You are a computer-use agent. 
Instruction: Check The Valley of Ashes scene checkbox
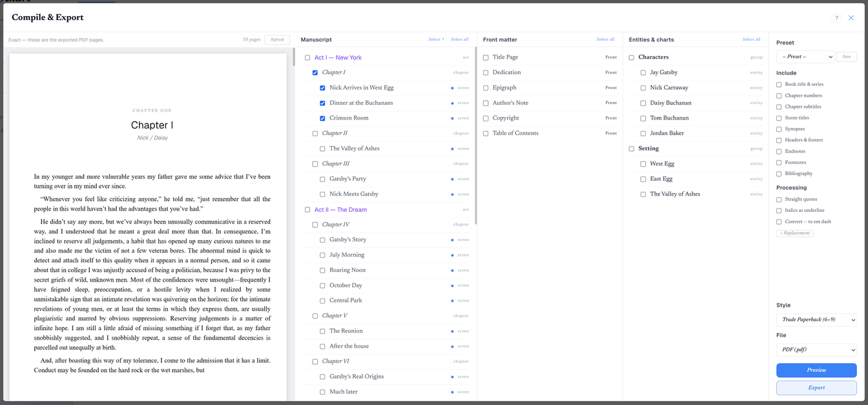coord(322,149)
